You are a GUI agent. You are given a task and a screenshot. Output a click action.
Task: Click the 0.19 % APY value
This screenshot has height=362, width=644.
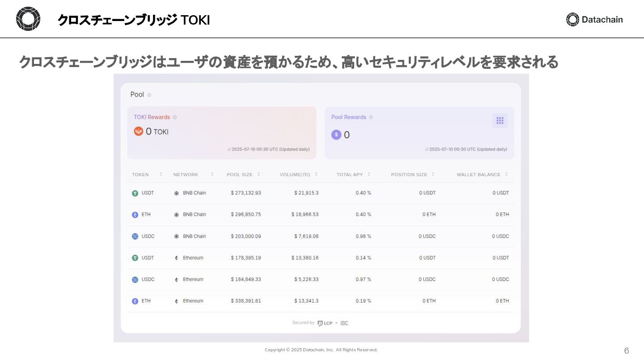pyautogui.click(x=364, y=301)
